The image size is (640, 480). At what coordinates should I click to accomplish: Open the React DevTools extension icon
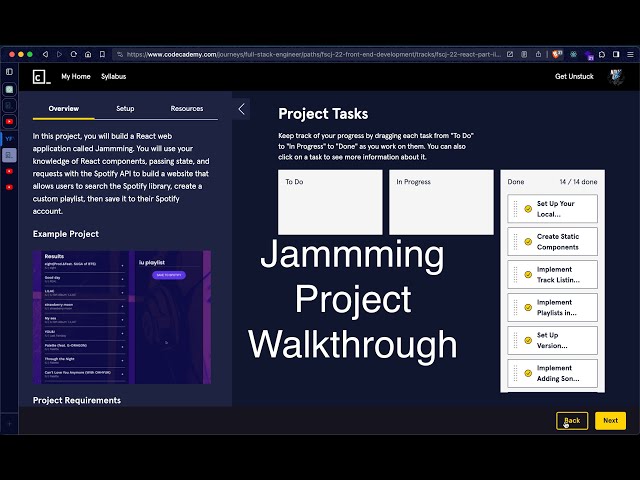pyautogui.click(x=573, y=54)
